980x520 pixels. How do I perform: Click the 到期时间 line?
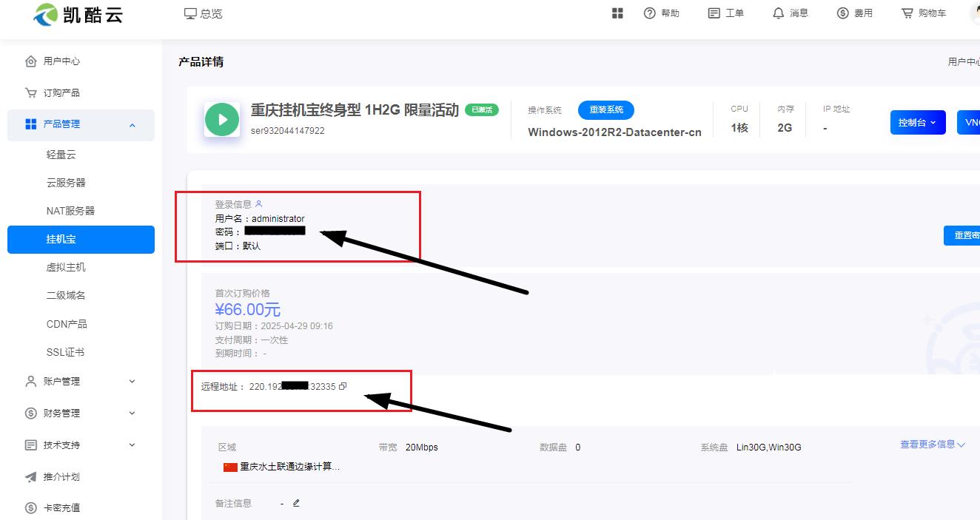pos(241,354)
